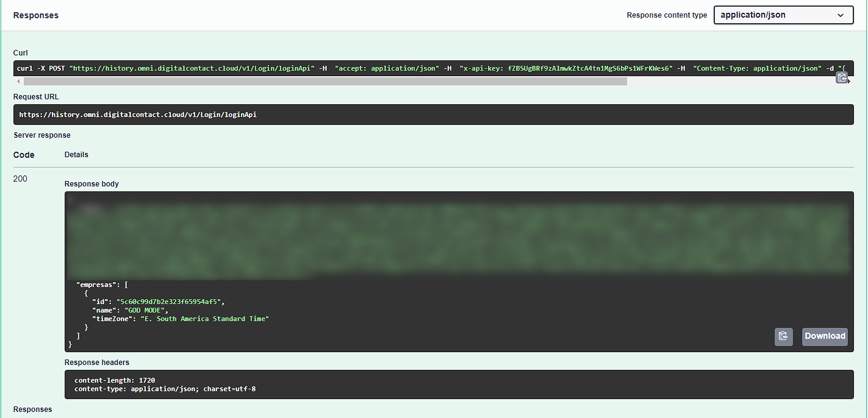
Task: Click the content-length: 1720 header
Action: [115, 380]
